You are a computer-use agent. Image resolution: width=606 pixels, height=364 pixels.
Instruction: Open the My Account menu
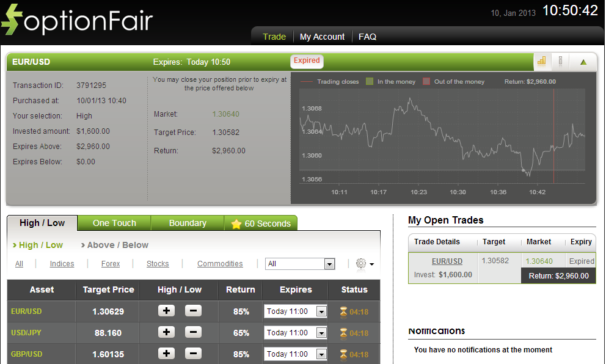(x=322, y=37)
